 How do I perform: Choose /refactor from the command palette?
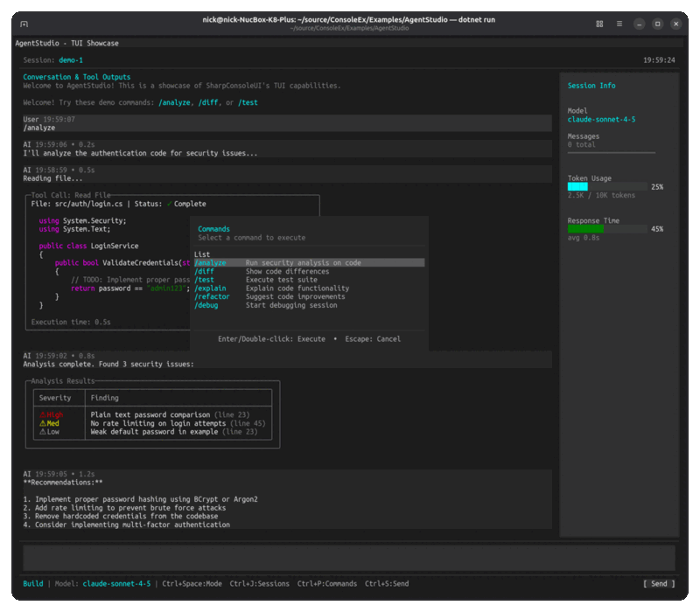(x=213, y=296)
